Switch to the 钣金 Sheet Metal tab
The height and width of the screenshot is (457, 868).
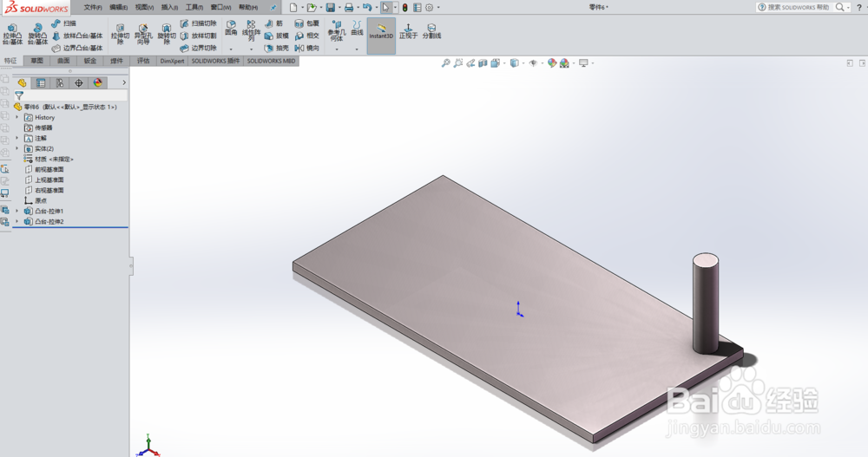(x=90, y=61)
